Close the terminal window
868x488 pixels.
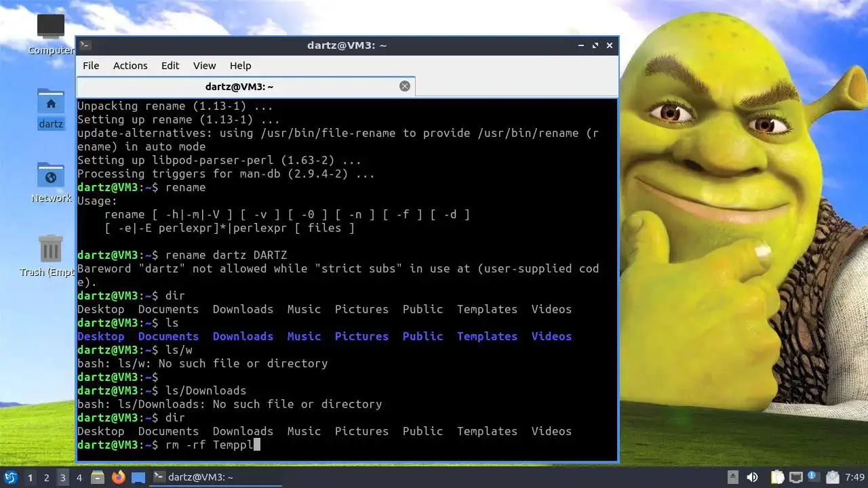point(610,45)
